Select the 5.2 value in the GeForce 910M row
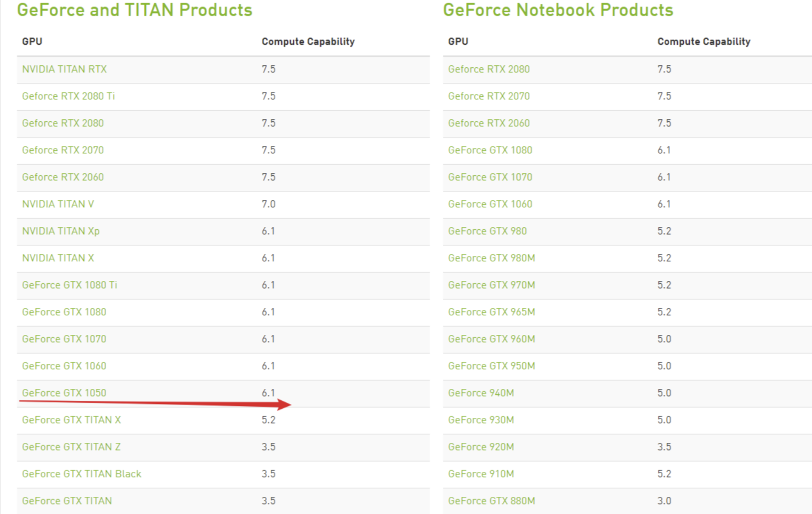The width and height of the screenshot is (812, 514). coord(665,474)
